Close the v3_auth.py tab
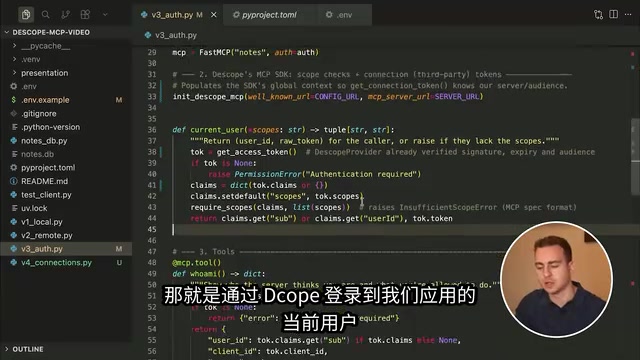Viewport: 640px width, 360px height. click(213, 15)
